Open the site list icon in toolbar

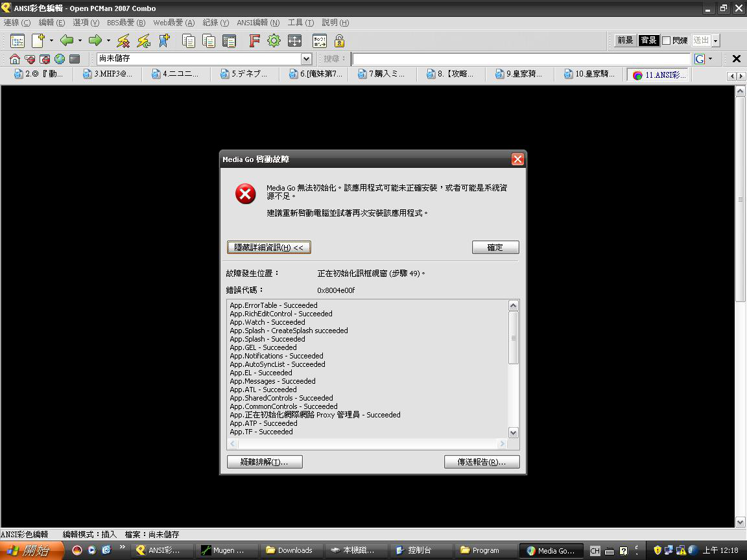pyautogui.click(x=18, y=41)
